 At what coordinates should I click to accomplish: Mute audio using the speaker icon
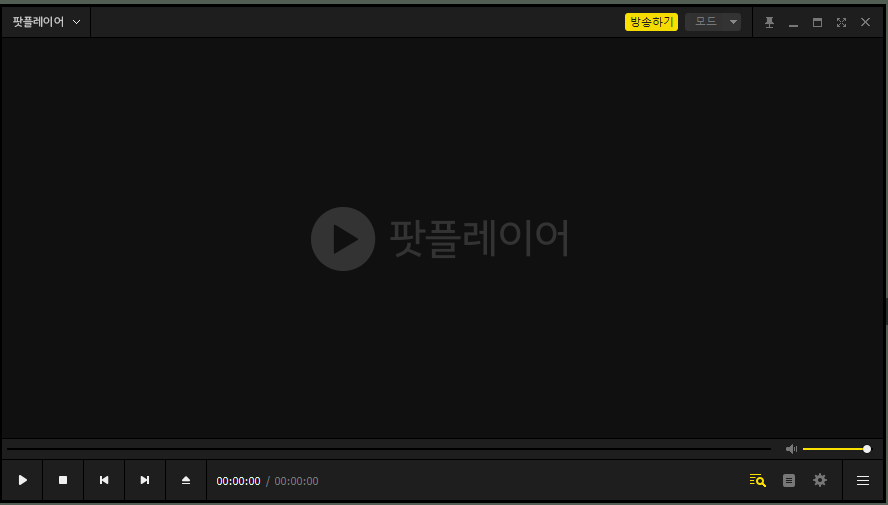(791, 449)
